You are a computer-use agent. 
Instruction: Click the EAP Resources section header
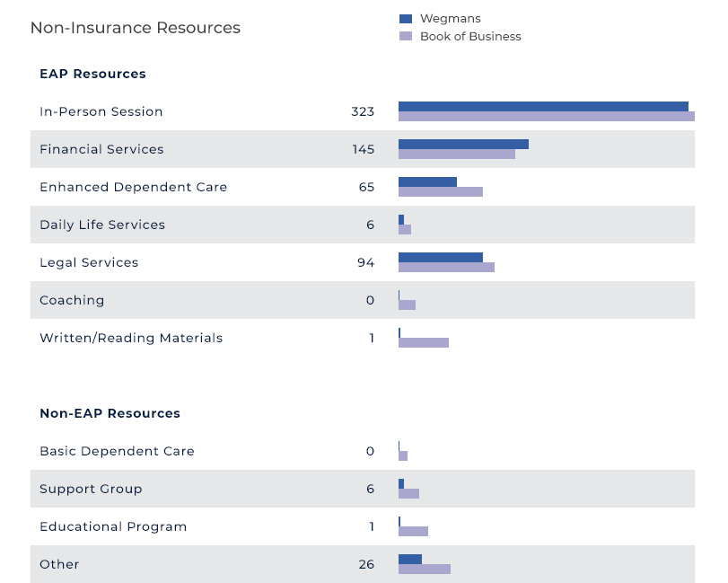[x=92, y=74]
